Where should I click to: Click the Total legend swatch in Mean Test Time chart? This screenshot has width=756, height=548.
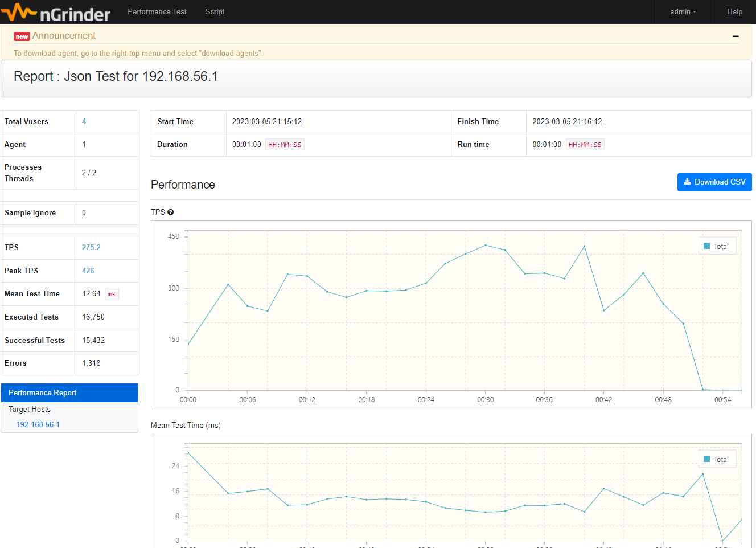pos(707,459)
